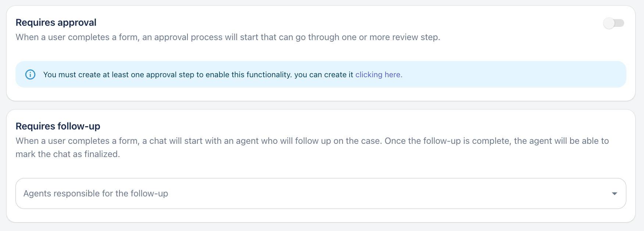The image size is (644, 231).
Task: Click the "Requires follow-up" heading
Action: 58,126
